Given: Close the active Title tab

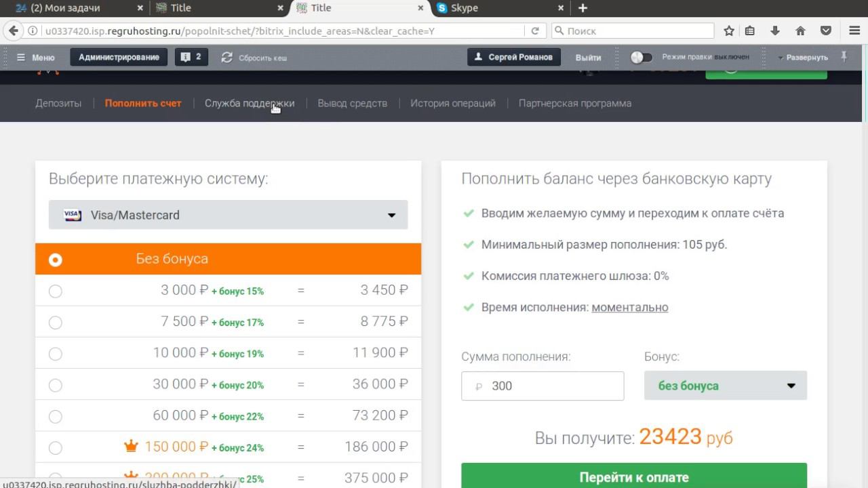Looking at the screenshot, I should 420,8.
